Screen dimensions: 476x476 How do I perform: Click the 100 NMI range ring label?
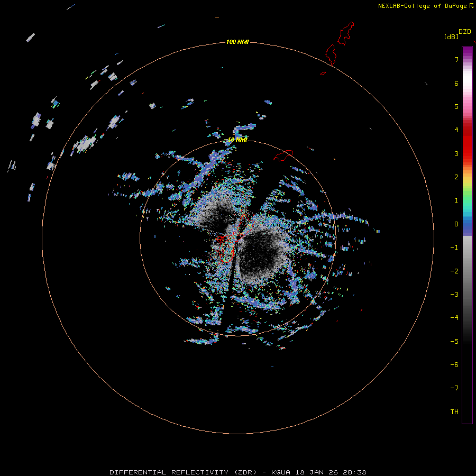(237, 42)
